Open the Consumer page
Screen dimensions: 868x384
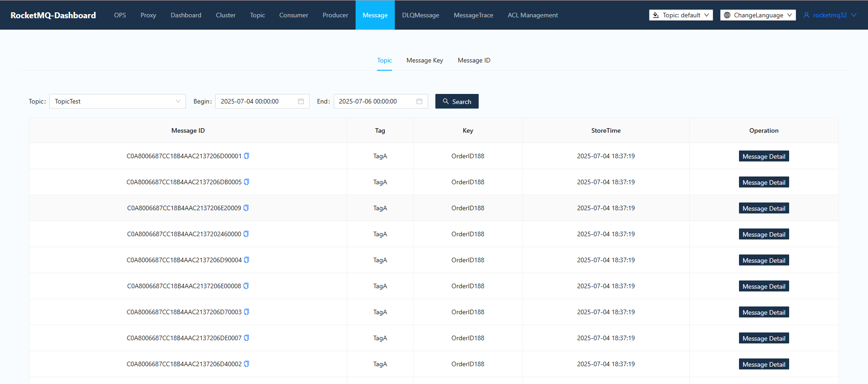point(294,15)
